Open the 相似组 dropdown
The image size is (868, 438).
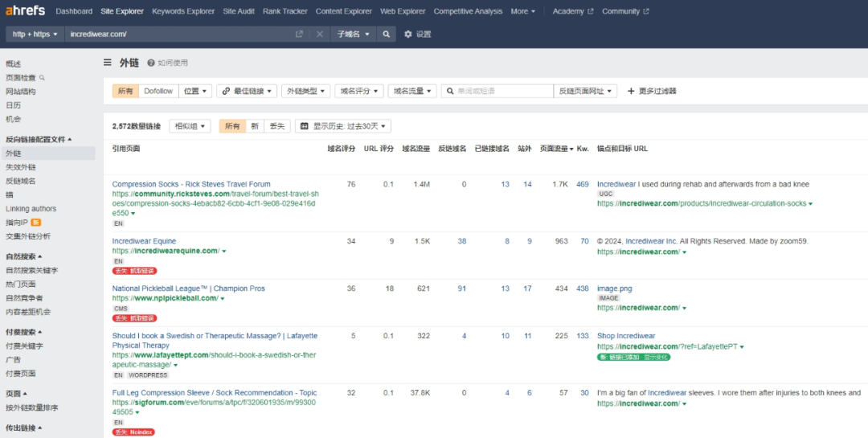pyautogui.click(x=190, y=126)
